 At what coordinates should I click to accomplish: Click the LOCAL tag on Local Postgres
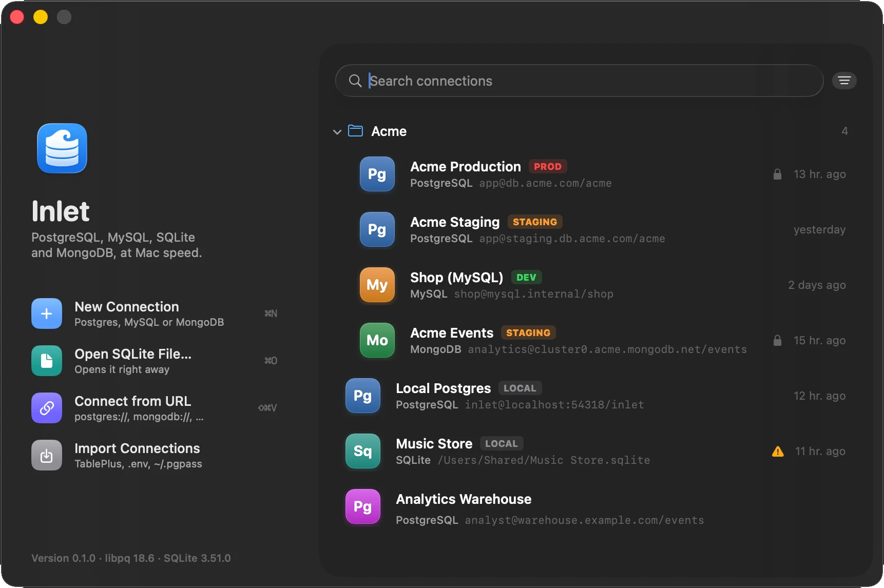[x=520, y=388]
